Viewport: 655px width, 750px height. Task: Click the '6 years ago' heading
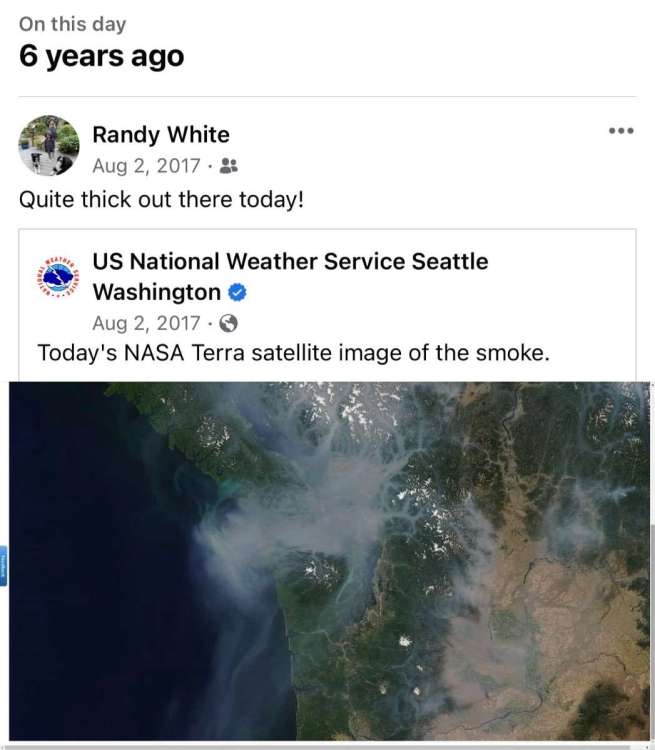[x=101, y=56]
